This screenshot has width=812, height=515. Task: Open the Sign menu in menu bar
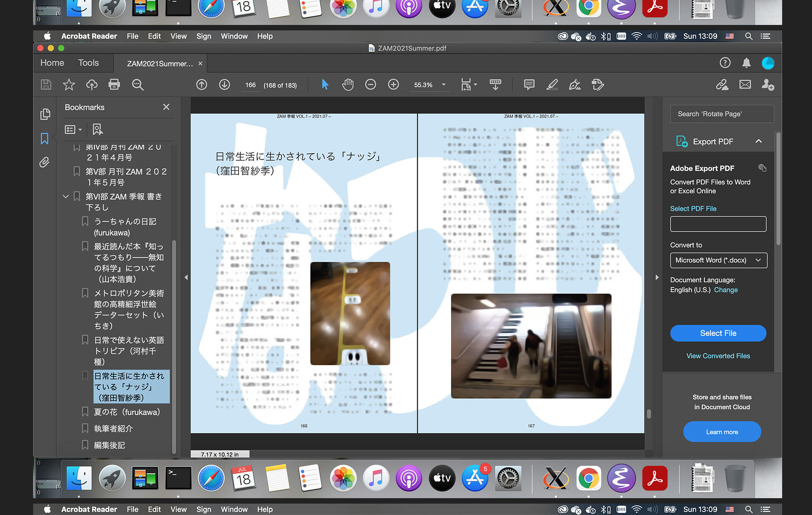click(x=204, y=36)
